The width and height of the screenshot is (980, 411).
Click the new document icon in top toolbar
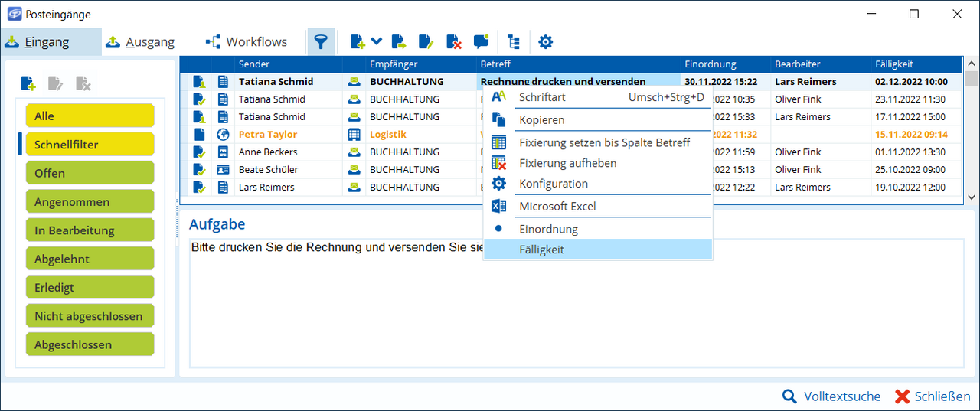point(358,42)
